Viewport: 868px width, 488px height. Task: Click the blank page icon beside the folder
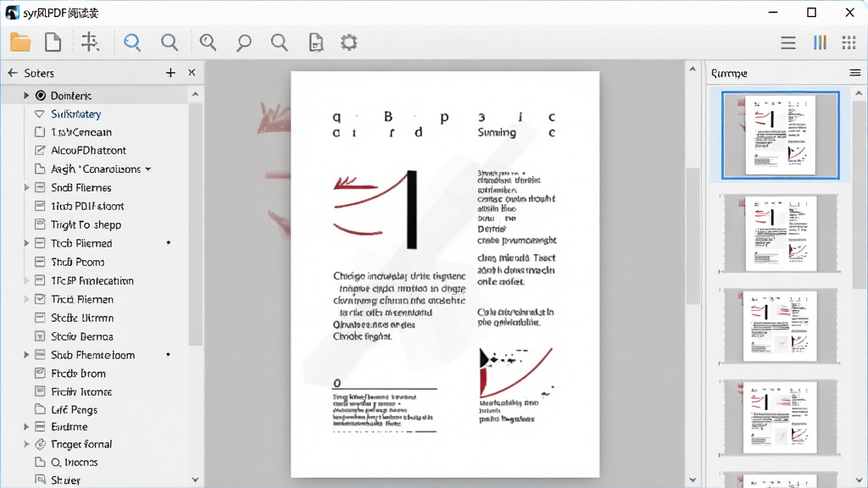point(53,42)
